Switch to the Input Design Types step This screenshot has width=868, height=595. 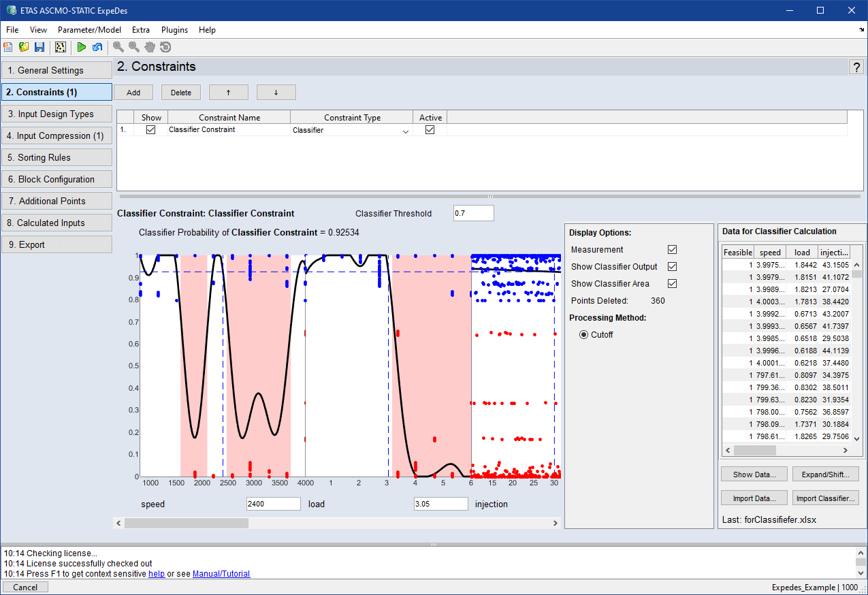point(57,114)
